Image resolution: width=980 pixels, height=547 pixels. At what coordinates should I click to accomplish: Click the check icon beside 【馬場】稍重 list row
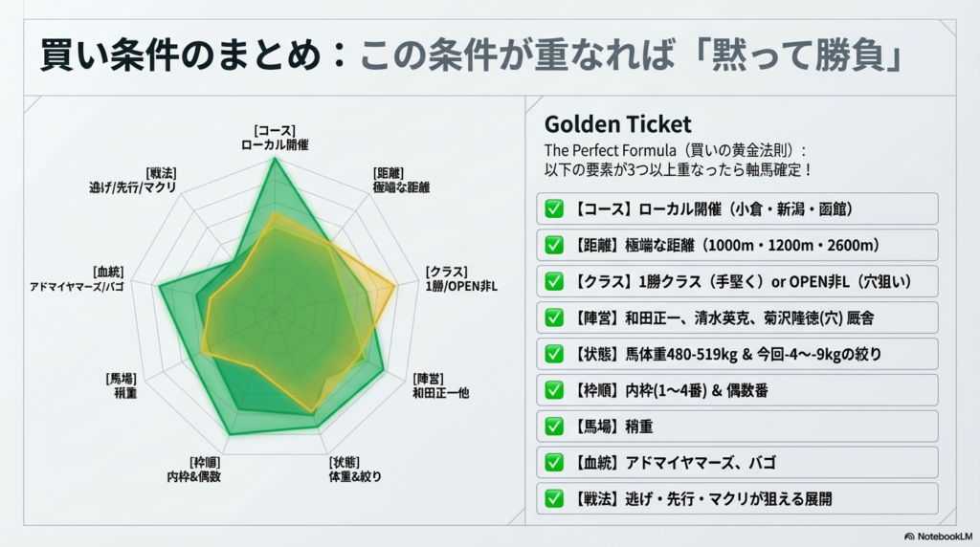point(554,427)
